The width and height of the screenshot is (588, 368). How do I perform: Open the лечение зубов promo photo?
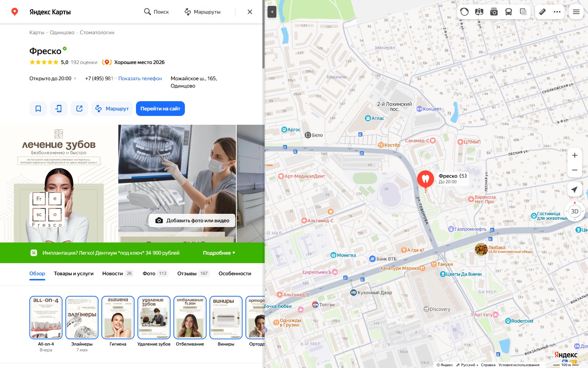point(59,183)
